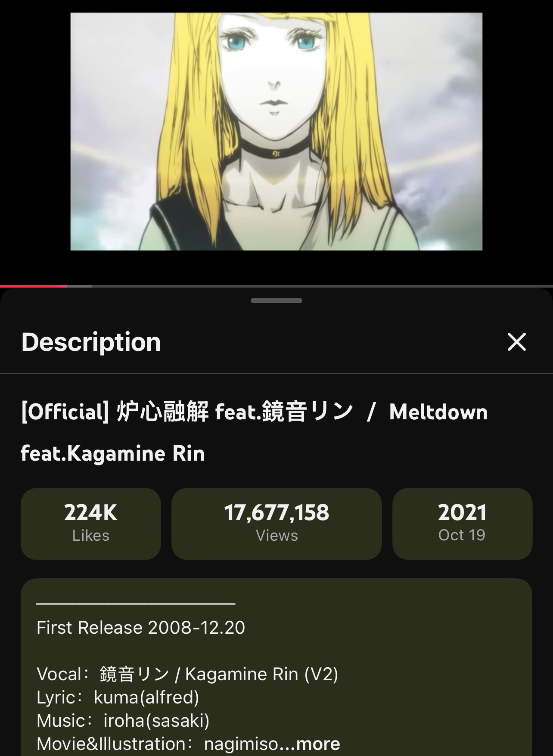Tap the video player frame
This screenshot has height=756, width=553.
click(x=276, y=131)
